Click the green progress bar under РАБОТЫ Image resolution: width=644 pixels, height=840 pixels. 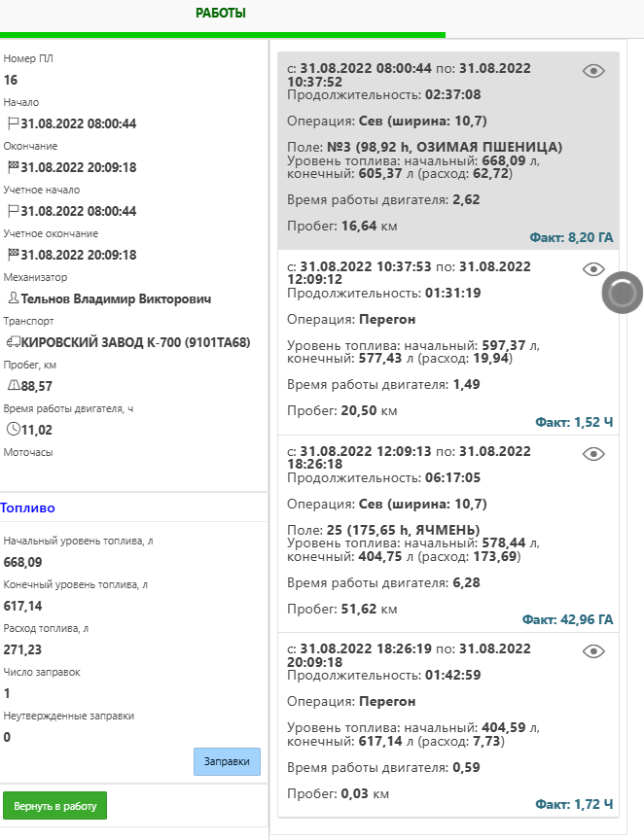click(222, 35)
